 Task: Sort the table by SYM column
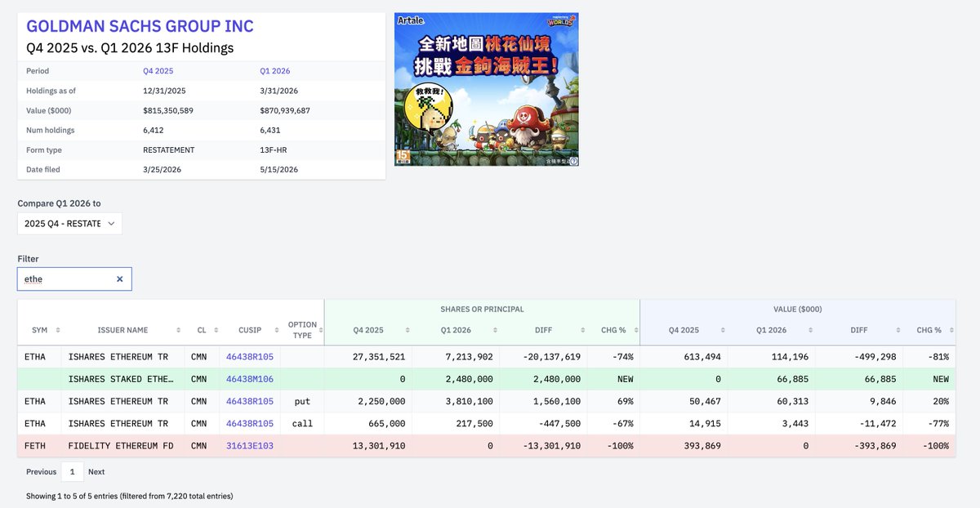pyautogui.click(x=39, y=330)
